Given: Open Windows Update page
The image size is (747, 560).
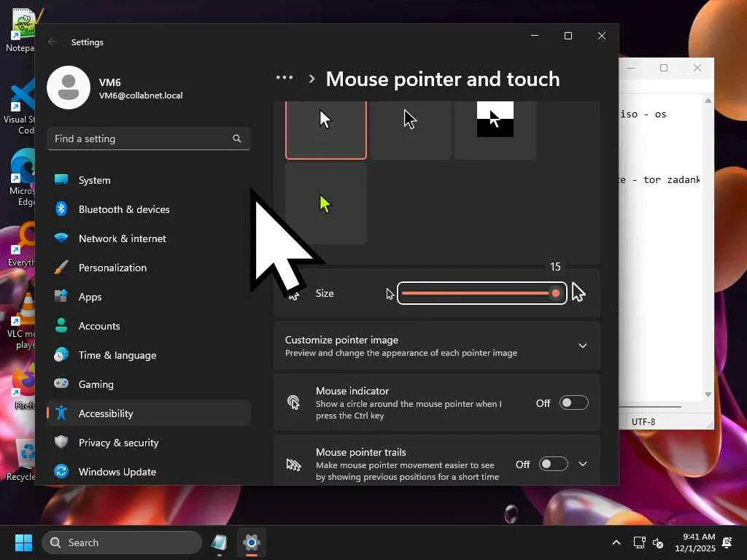Looking at the screenshot, I should click(x=149, y=472).
